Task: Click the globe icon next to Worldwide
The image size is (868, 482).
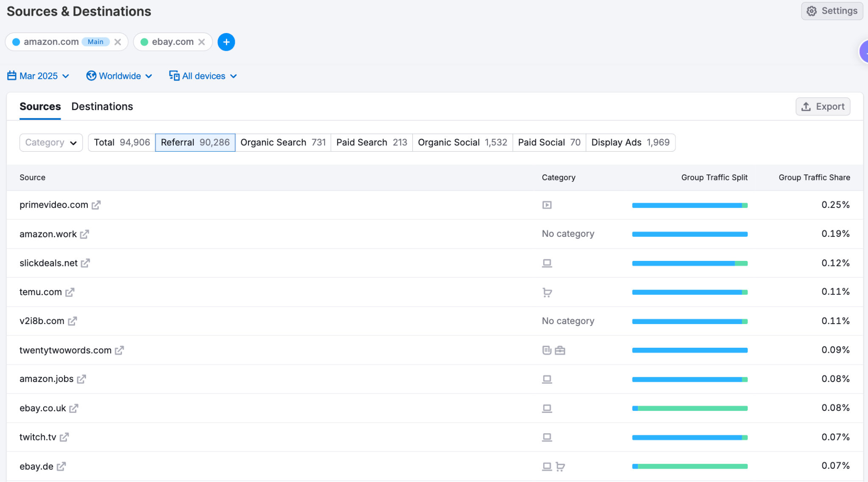Action: point(92,76)
